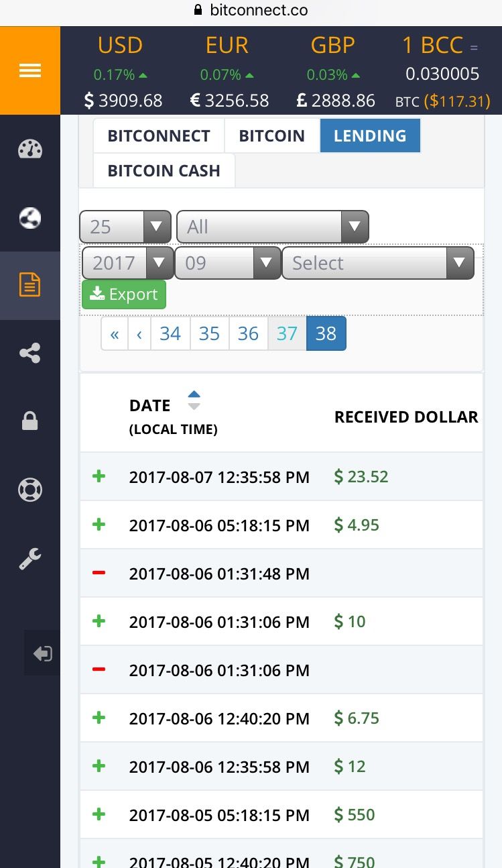Screen dimensions: 502x868
Task: Open the hamburger menu button
Action: pyautogui.click(x=30, y=70)
